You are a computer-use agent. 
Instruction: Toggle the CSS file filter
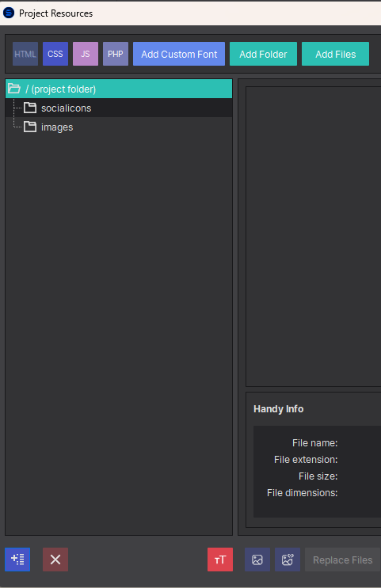55,54
